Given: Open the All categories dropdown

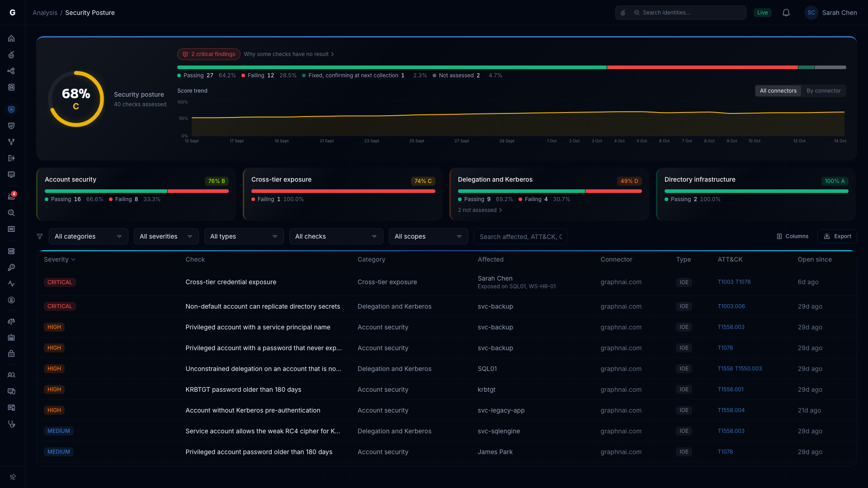Looking at the screenshot, I should (89, 236).
